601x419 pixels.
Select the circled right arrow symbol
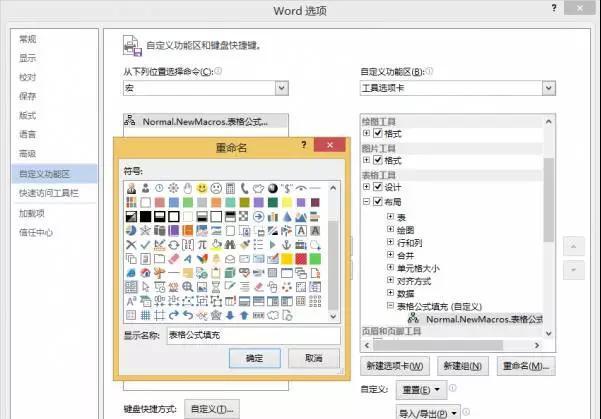tap(258, 217)
